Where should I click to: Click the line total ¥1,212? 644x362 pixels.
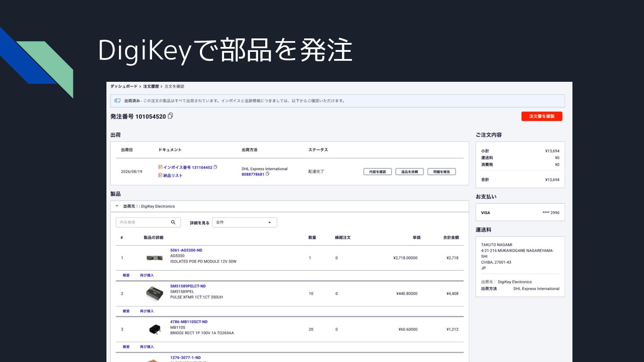(x=452, y=329)
